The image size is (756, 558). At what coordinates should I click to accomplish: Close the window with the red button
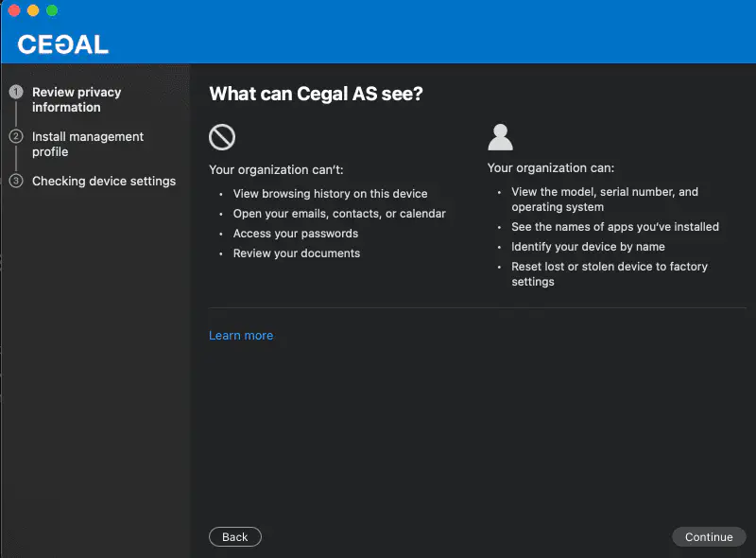14,10
